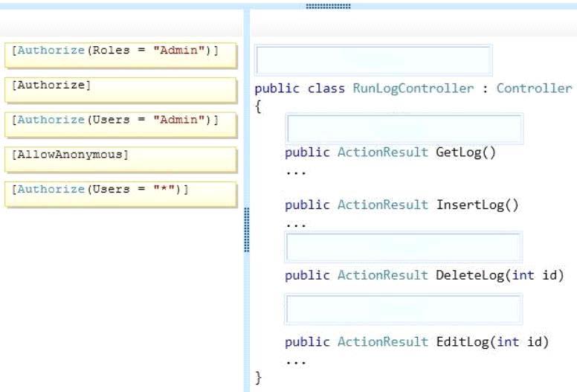
Task: Click the Authorize Users asterisk snippet
Action: pyautogui.click(x=120, y=194)
